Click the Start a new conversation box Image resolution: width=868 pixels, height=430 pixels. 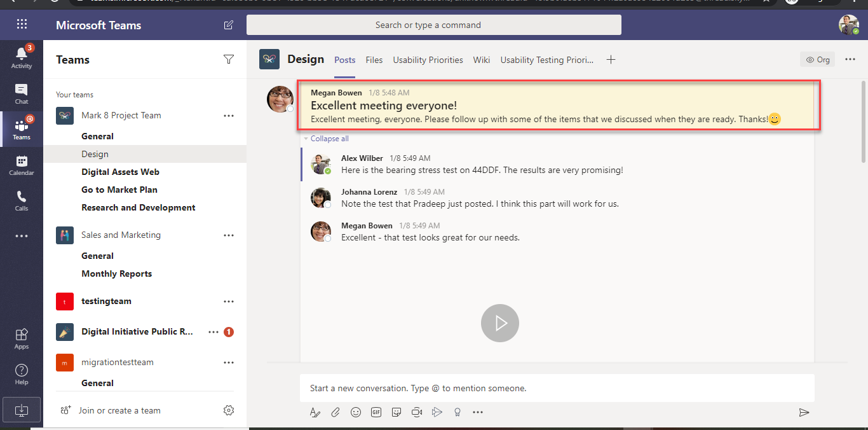coord(557,388)
